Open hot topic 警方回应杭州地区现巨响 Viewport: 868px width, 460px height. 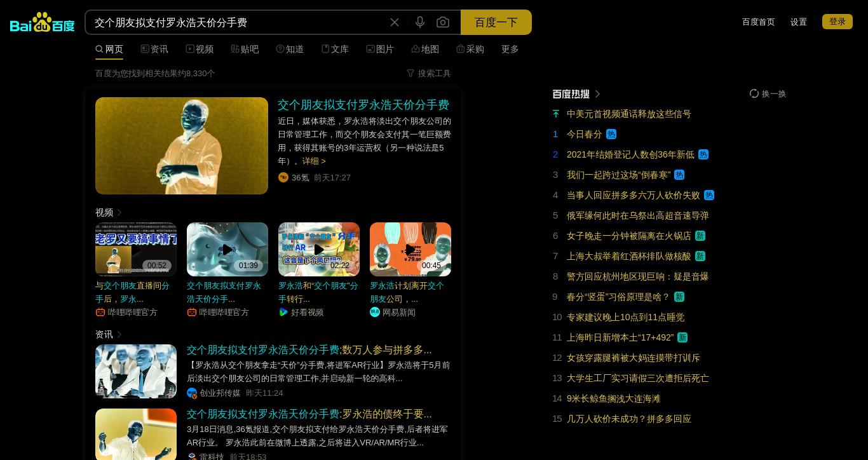638,276
